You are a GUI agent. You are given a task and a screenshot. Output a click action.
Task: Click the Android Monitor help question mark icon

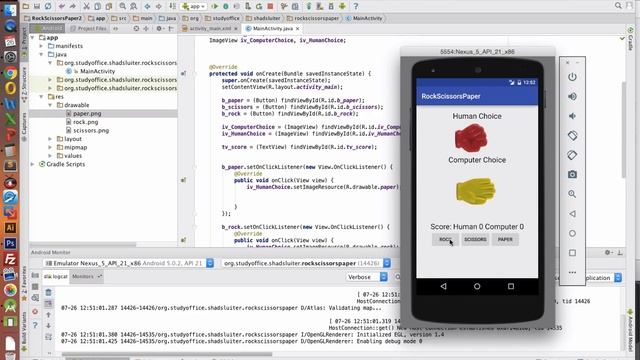tap(35, 325)
